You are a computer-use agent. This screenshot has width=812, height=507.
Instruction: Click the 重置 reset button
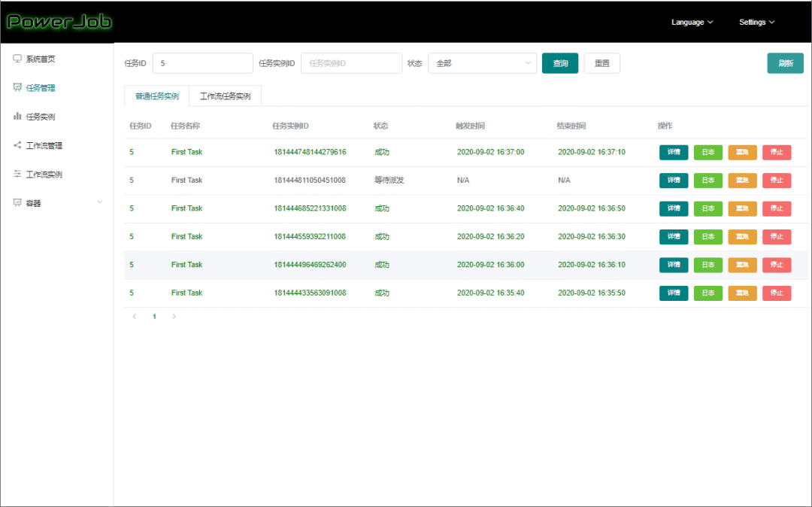tap(601, 63)
